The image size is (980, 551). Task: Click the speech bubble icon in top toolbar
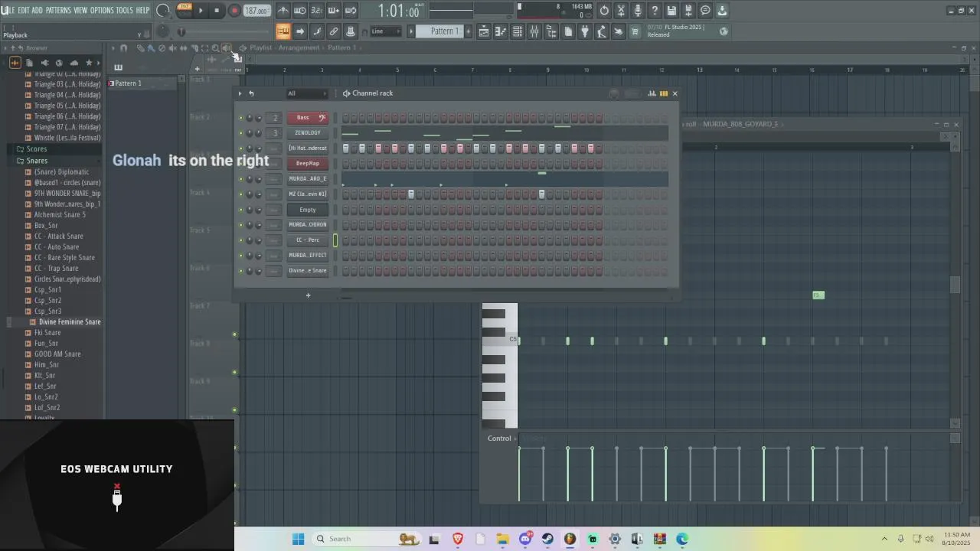(x=705, y=11)
